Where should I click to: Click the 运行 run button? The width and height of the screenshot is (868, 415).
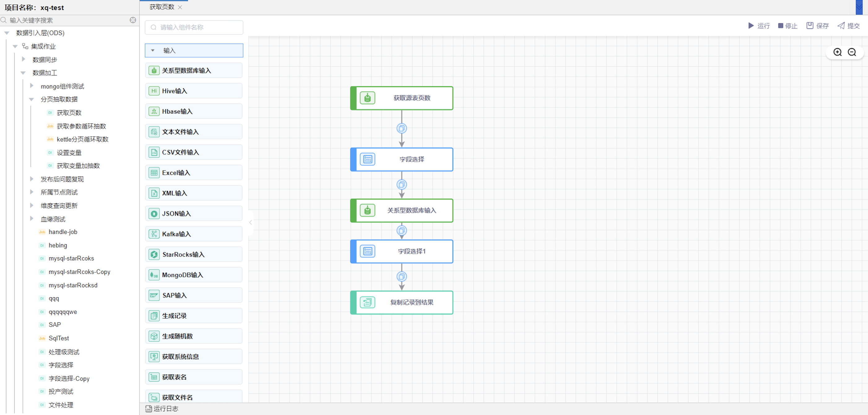click(x=759, y=26)
